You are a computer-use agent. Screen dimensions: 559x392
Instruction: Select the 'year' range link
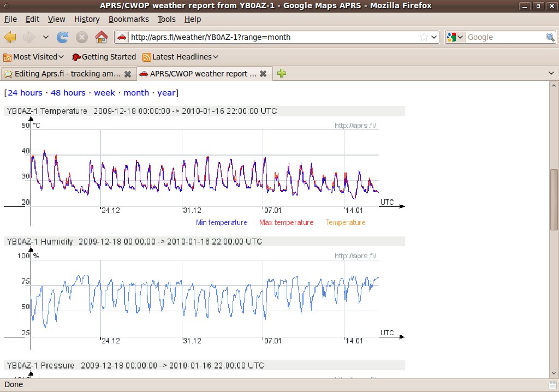(x=166, y=93)
